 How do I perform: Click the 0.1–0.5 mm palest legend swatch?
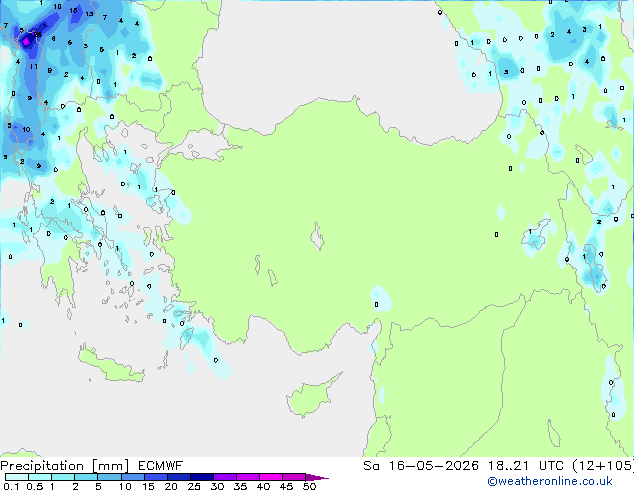(x=17, y=477)
